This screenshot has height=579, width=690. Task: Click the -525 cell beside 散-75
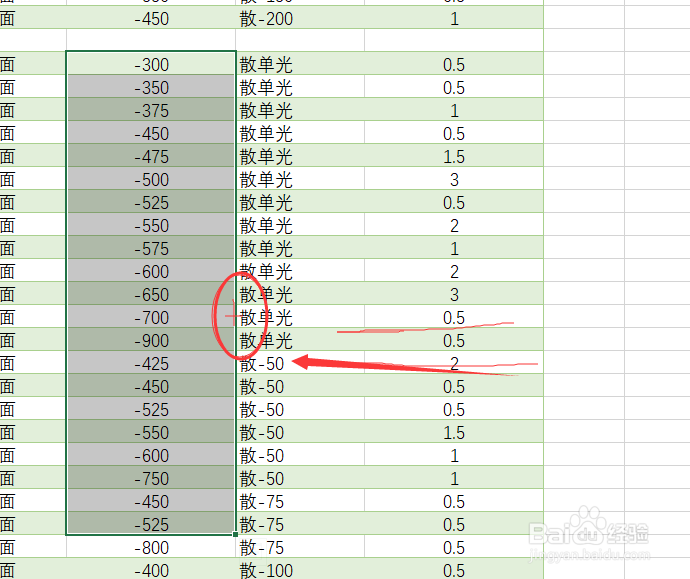click(x=151, y=524)
